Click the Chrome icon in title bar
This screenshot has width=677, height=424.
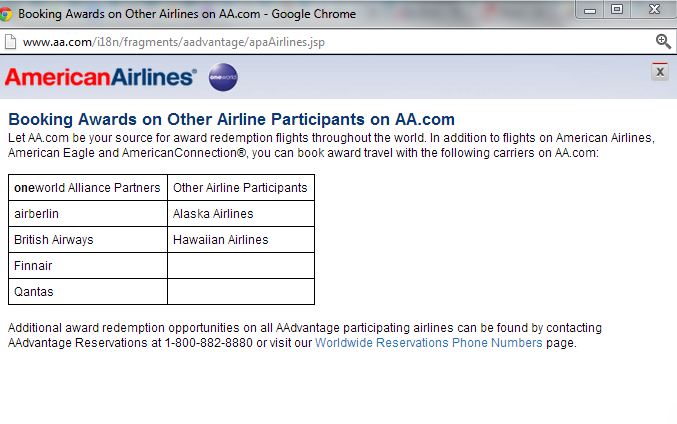click(x=6, y=14)
